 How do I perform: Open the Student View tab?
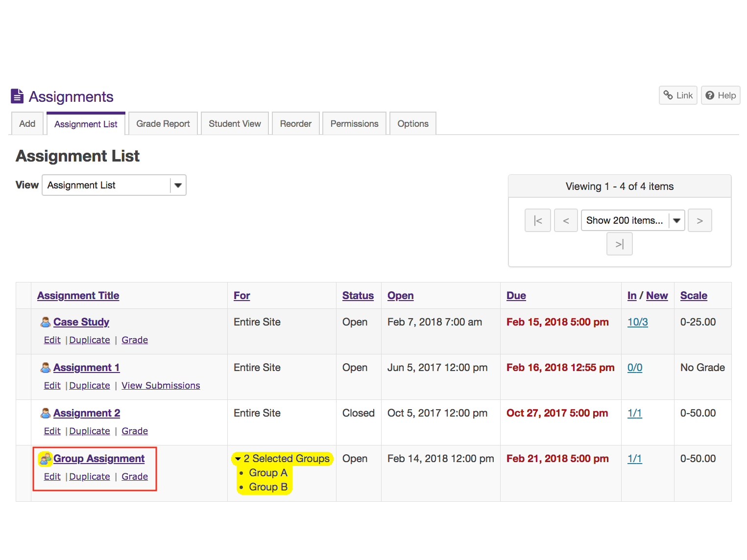[235, 124]
